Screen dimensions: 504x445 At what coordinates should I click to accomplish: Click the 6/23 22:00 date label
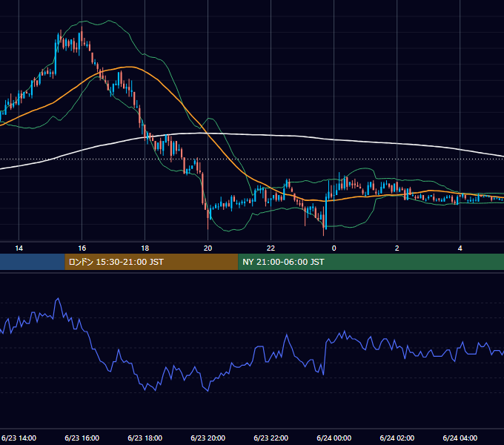coord(271,438)
